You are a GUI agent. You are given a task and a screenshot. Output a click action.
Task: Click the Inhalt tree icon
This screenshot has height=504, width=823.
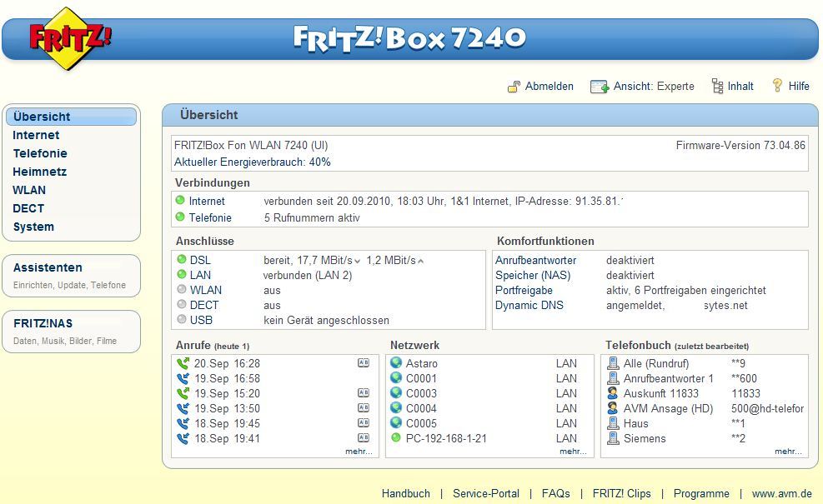click(717, 86)
